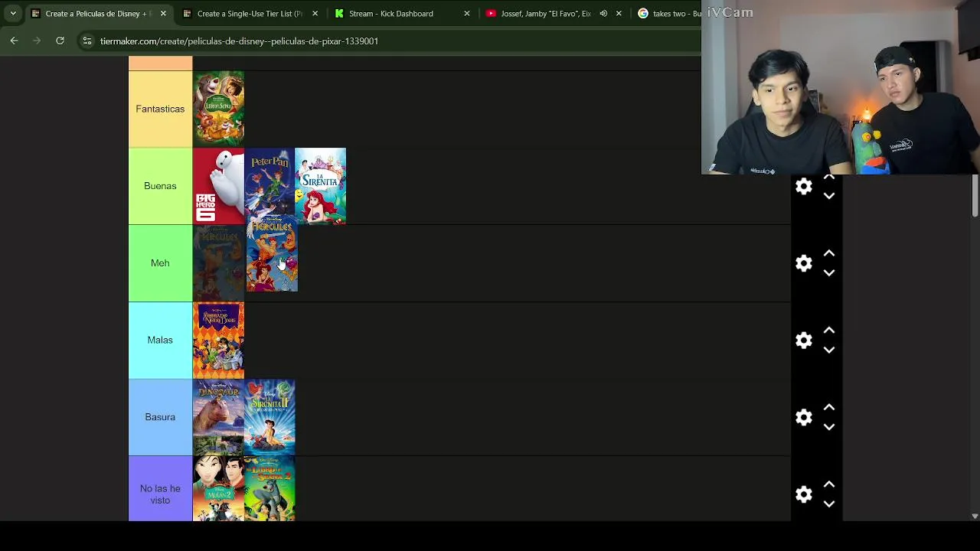Viewport: 980px width, 551px height.
Task: Move the No las he visto row down
Action: click(828, 504)
